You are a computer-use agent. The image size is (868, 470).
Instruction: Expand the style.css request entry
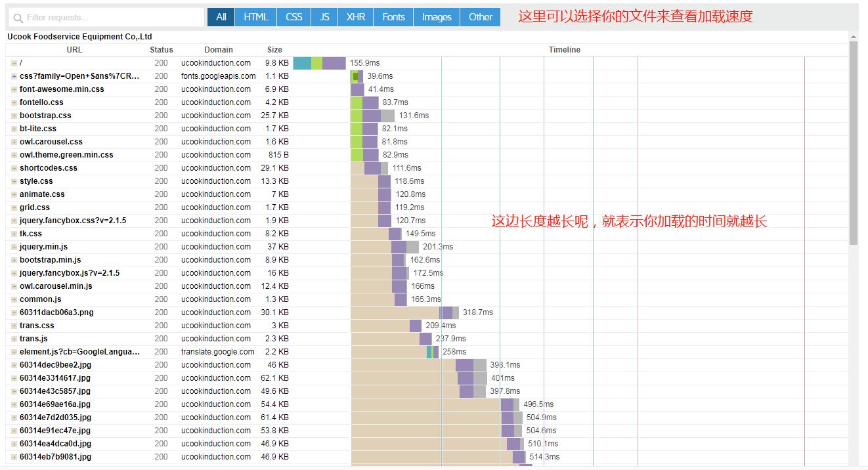tap(13, 181)
